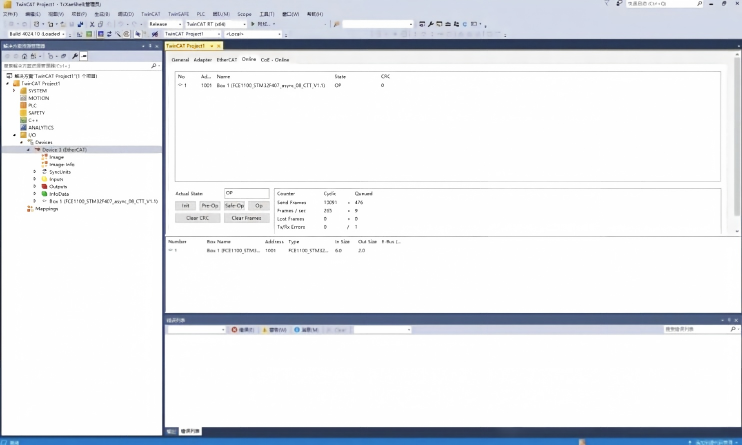Select the Image-Info tree item
Viewport: 742px width, 445px height.
point(62,164)
